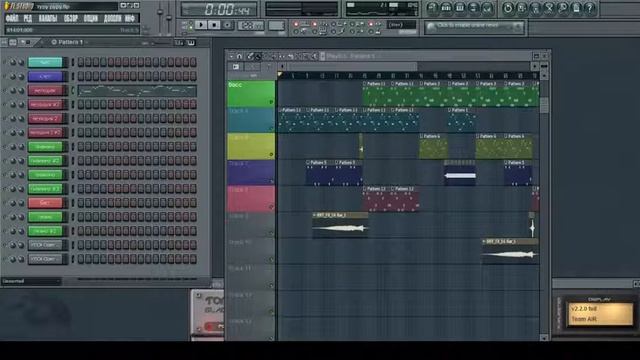
Task: Click the plugin display showing v2.2.0
Action: tap(600, 313)
